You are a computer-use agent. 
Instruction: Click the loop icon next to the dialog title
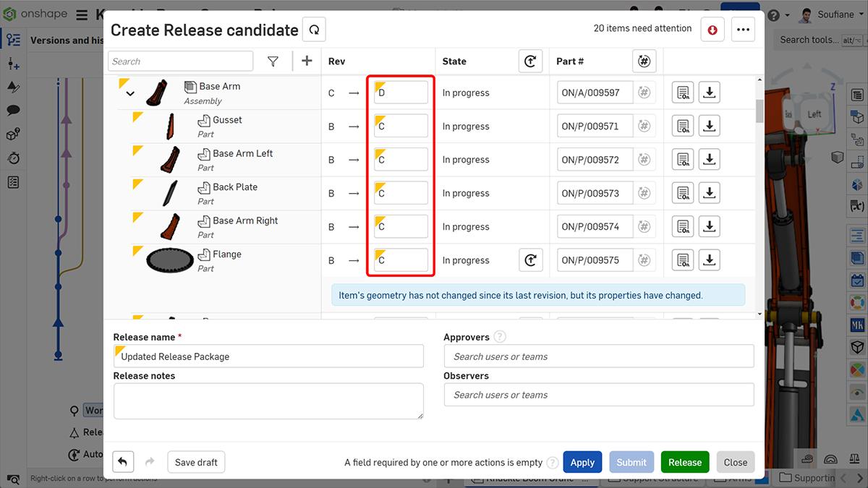313,30
